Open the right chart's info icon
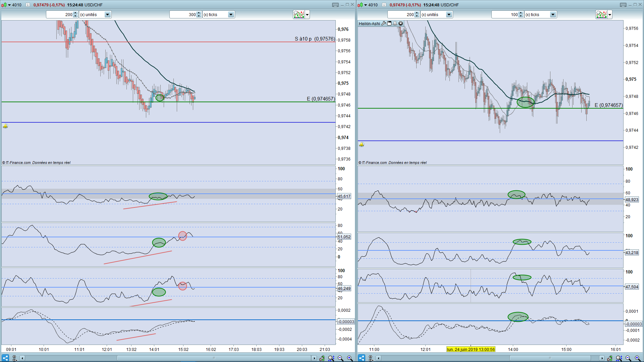The image size is (644, 362). (x=384, y=5)
